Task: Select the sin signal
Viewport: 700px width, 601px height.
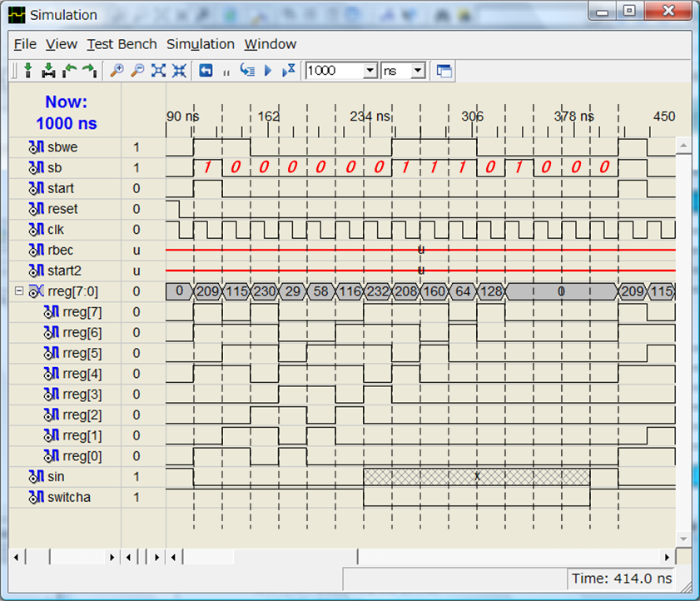Action: point(56,476)
